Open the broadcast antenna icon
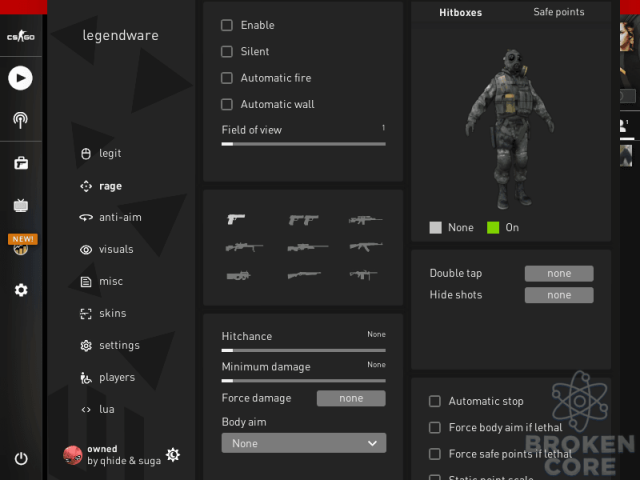 pyautogui.click(x=20, y=120)
